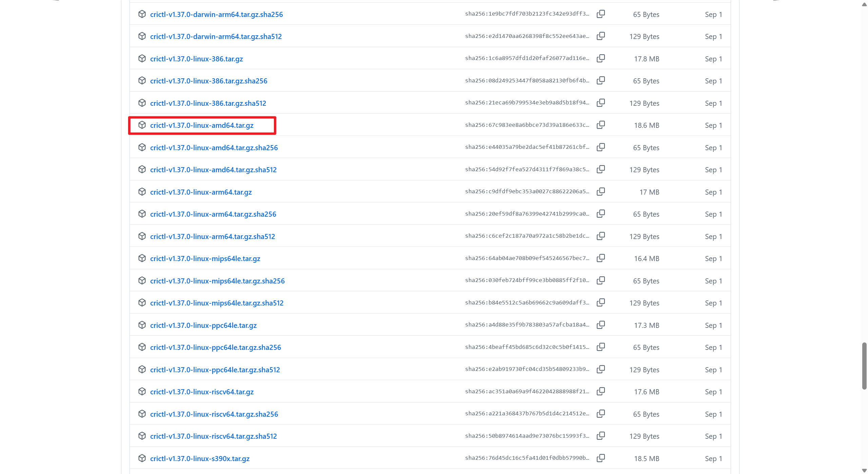This screenshot has width=868, height=474.
Task: Click the page vertical scrollbar thumb
Action: [864, 366]
